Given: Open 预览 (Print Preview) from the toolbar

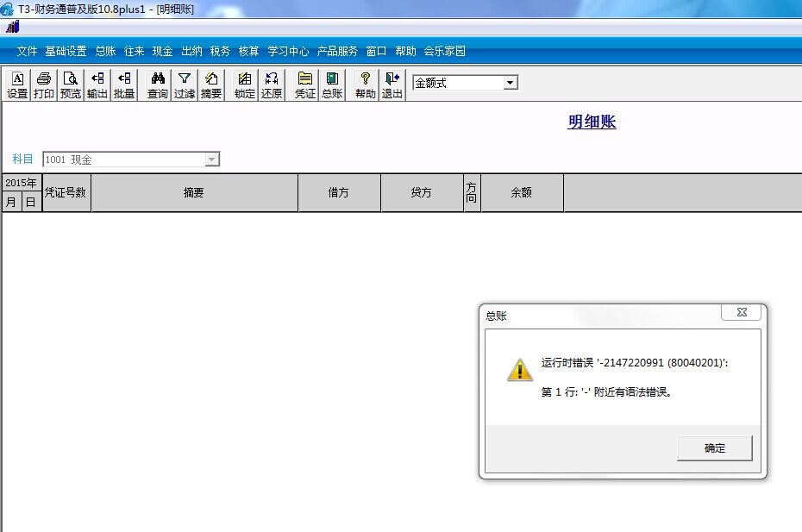Looking at the screenshot, I should coord(71,84).
